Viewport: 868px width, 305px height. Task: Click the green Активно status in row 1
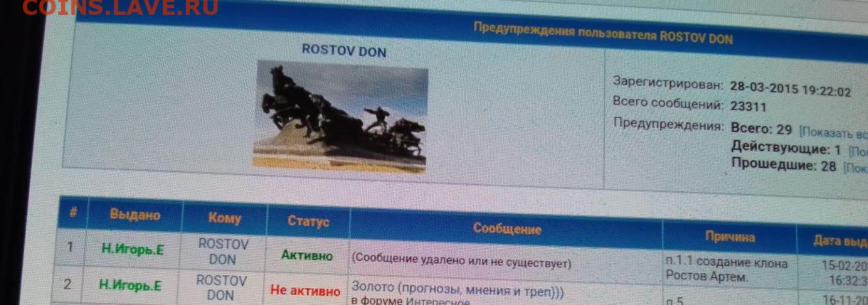coord(307,256)
